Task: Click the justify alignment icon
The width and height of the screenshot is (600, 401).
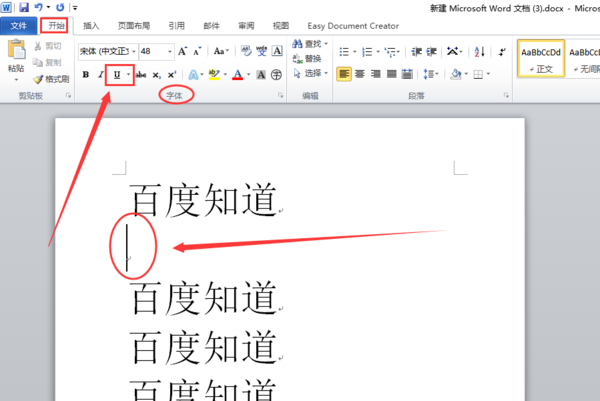Action: tap(391, 73)
